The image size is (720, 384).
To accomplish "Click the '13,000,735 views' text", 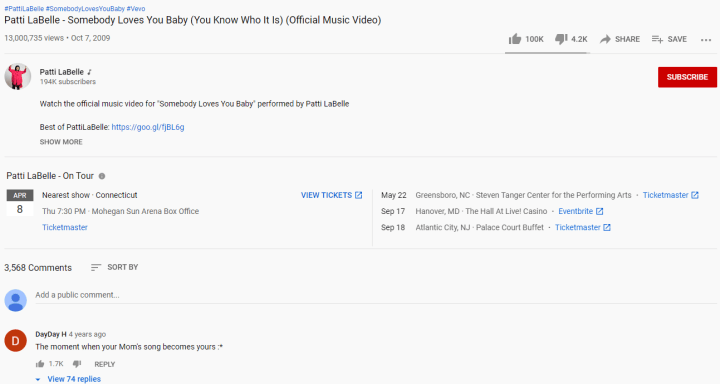I will [x=34, y=38].
